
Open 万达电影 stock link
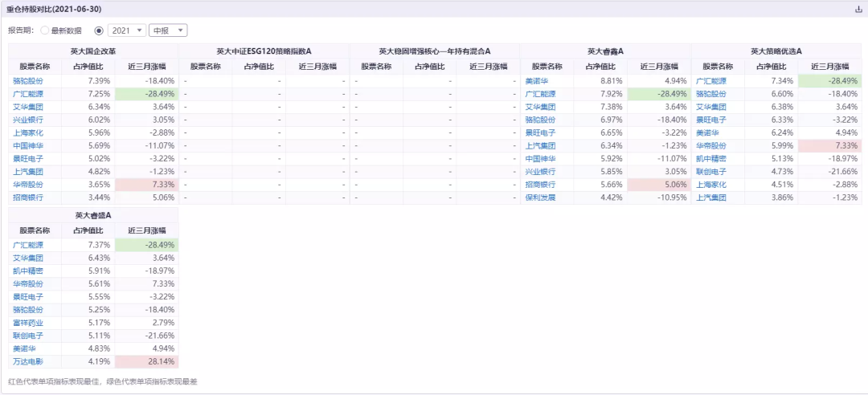point(27,362)
